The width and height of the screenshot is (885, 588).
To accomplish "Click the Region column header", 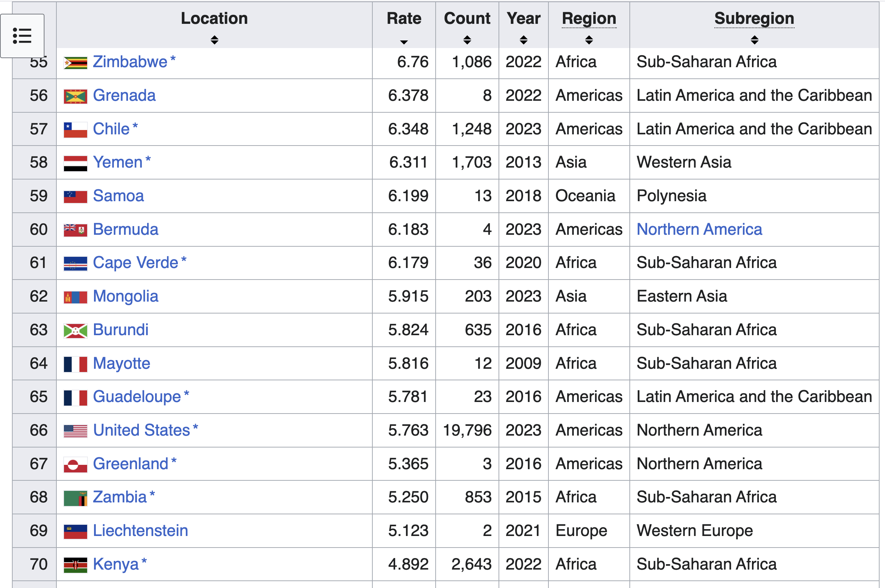I will [x=589, y=19].
